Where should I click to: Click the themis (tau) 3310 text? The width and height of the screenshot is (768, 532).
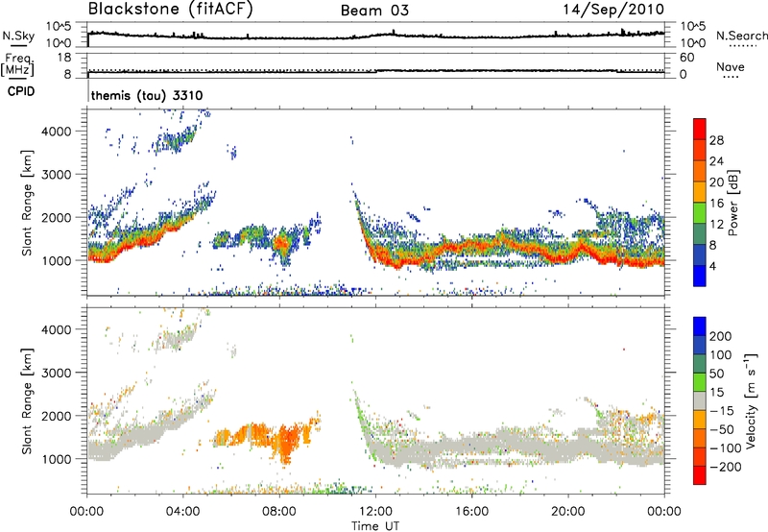(x=147, y=95)
